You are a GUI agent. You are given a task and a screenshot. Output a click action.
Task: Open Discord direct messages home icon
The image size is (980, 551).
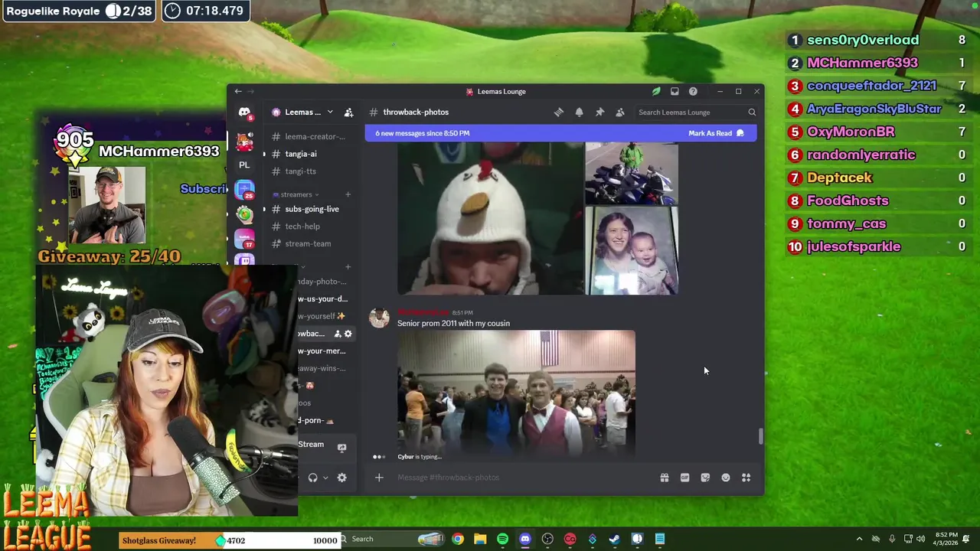244,112
